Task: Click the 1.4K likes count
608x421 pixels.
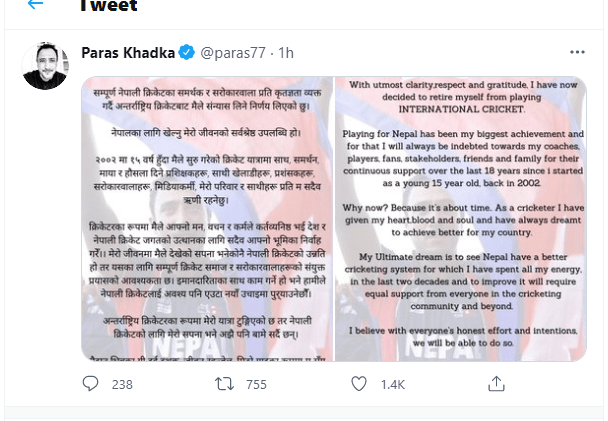Action: tap(391, 384)
